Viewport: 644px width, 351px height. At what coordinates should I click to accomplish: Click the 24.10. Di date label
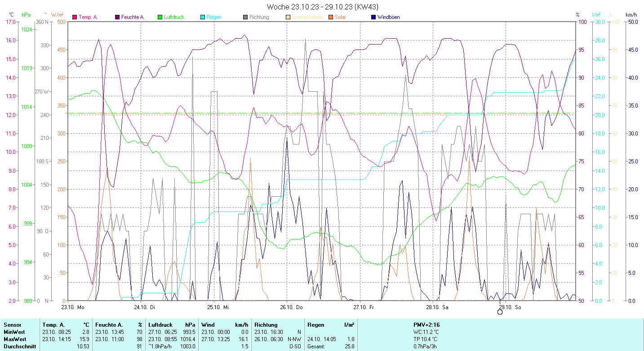(144, 307)
